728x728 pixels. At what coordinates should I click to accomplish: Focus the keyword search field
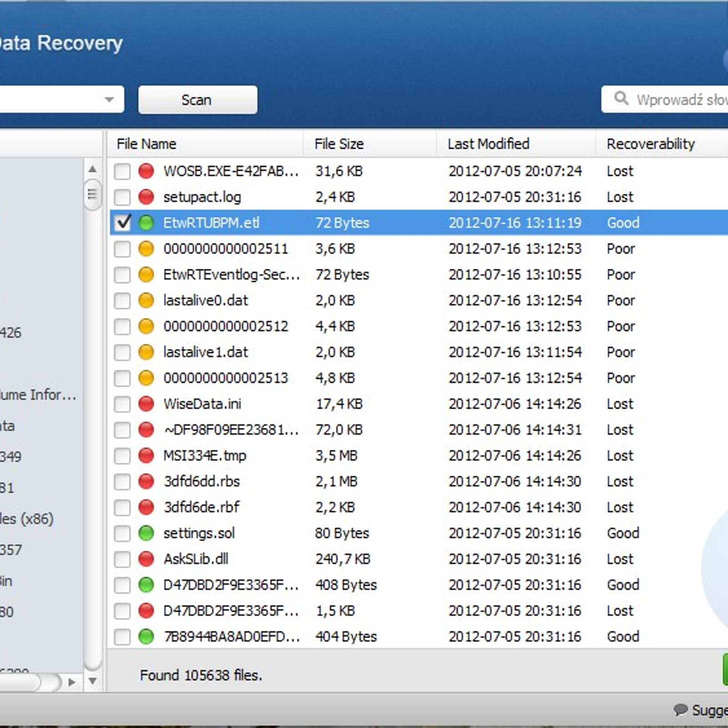[665, 99]
